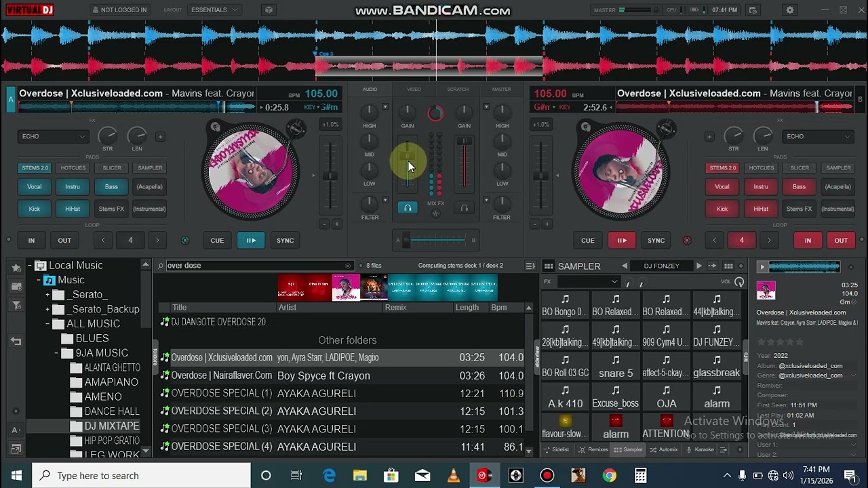Screen dimensions: 868x488
Task: Click the add FX slot plus on deck A
Action: pos(160,136)
